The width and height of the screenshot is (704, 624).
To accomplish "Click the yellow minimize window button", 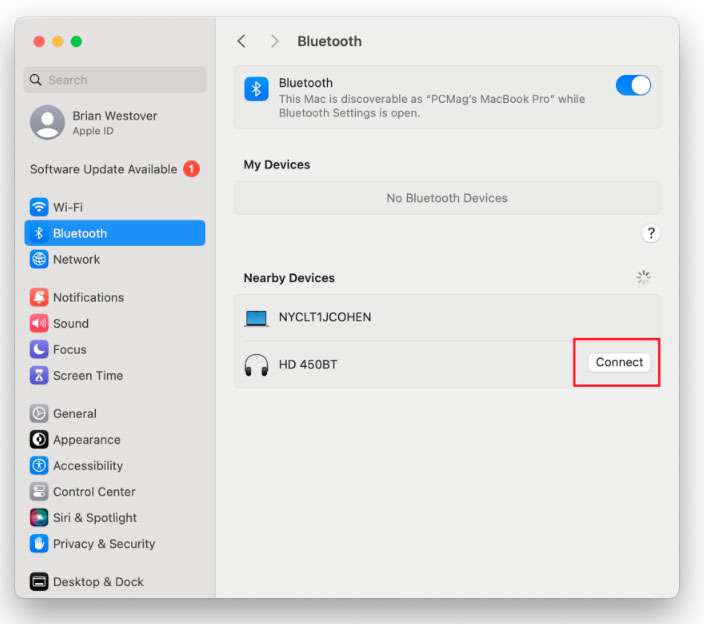I will (x=57, y=41).
